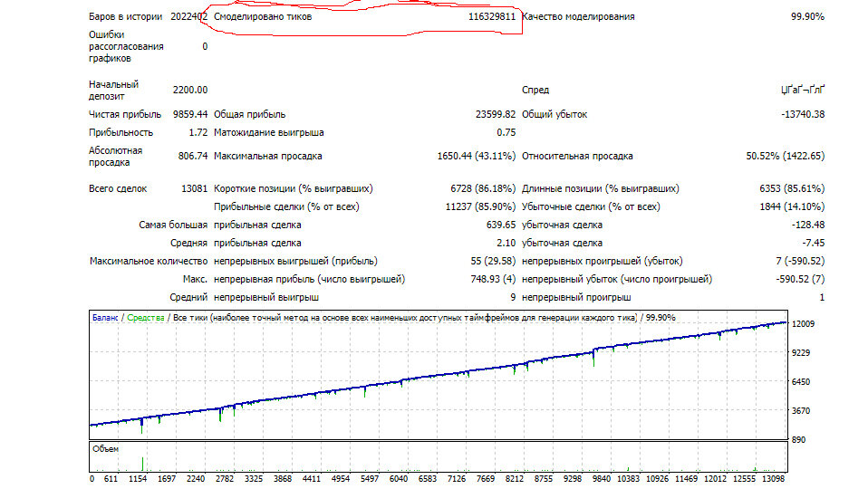The width and height of the screenshot is (868, 489).
Task: Click trade axis label 611
Action: pyautogui.click(x=111, y=479)
